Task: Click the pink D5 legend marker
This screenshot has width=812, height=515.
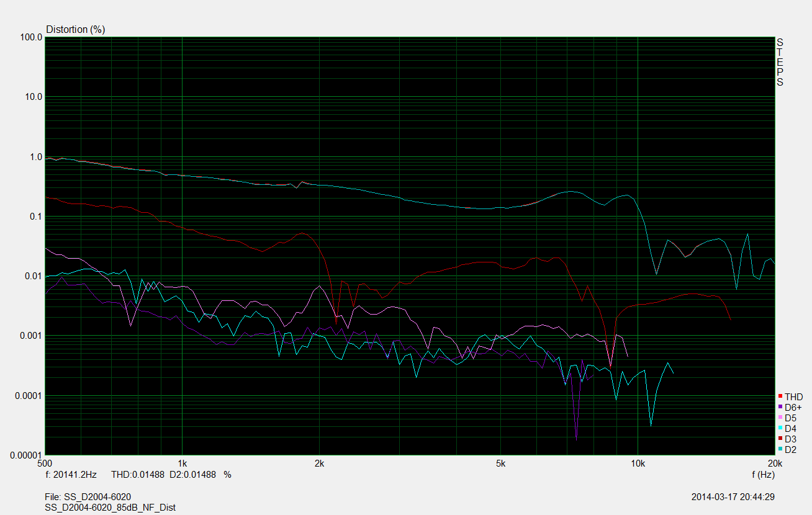Action: point(780,418)
